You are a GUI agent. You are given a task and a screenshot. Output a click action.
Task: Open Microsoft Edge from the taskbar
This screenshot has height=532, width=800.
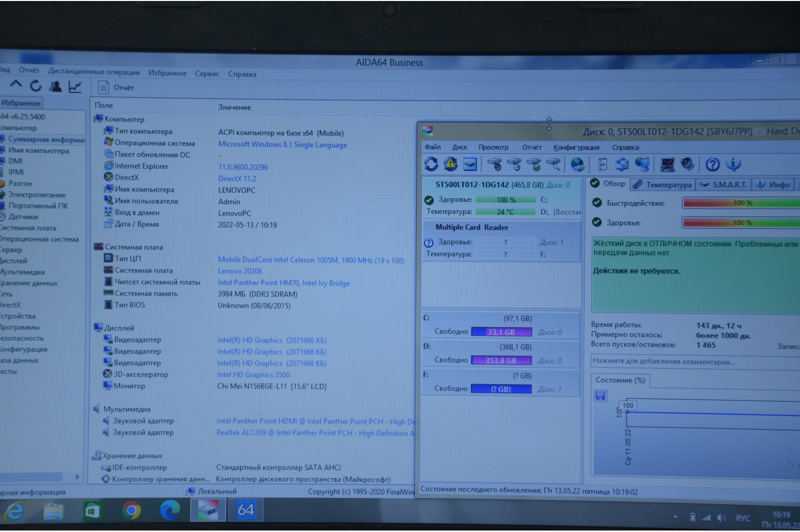click(x=170, y=510)
